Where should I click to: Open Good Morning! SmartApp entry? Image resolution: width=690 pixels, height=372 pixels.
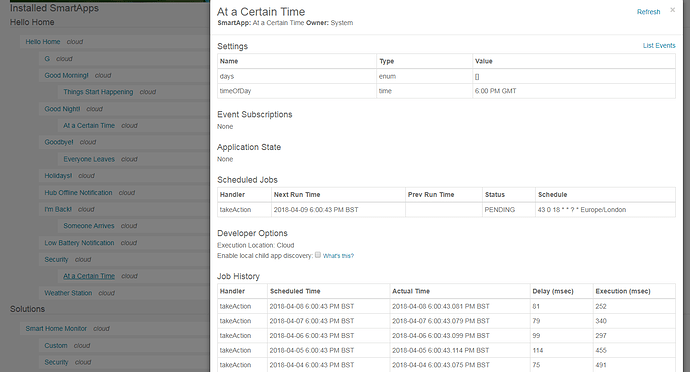click(66, 75)
